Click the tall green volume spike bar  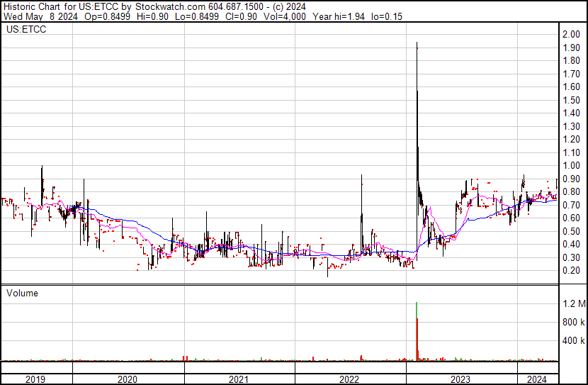pyautogui.click(x=417, y=331)
